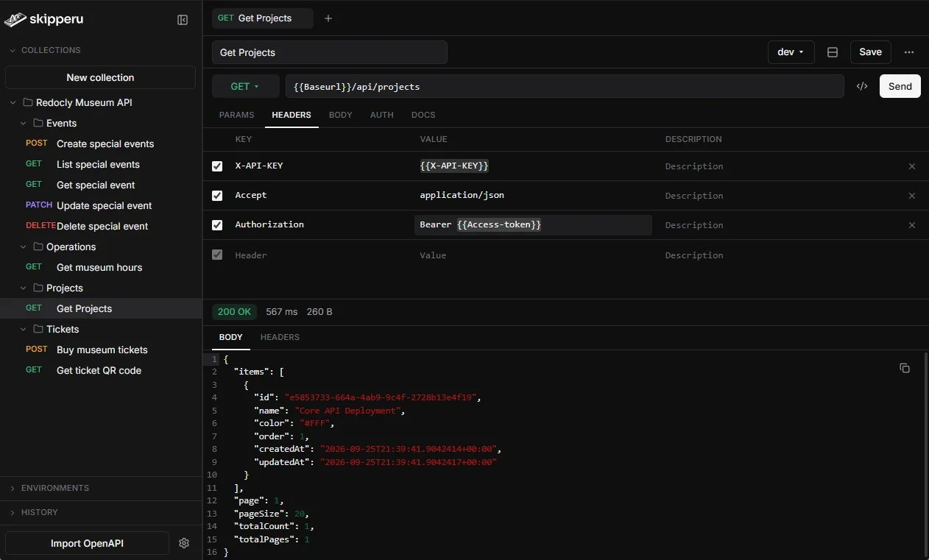The width and height of the screenshot is (929, 560).
Task: Copy the response body
Action: (905, 368)
